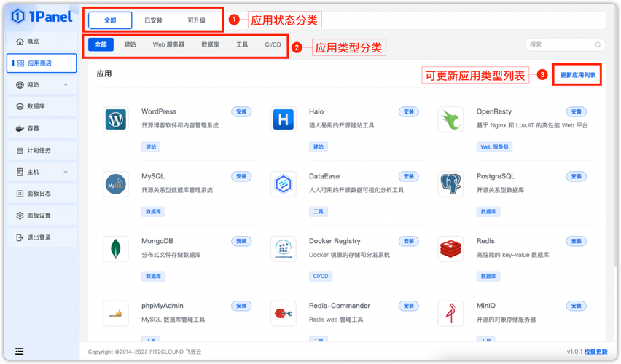Install the Docker Registry app
The width and height of the screenshot is (621, 364).
(409, 242)
